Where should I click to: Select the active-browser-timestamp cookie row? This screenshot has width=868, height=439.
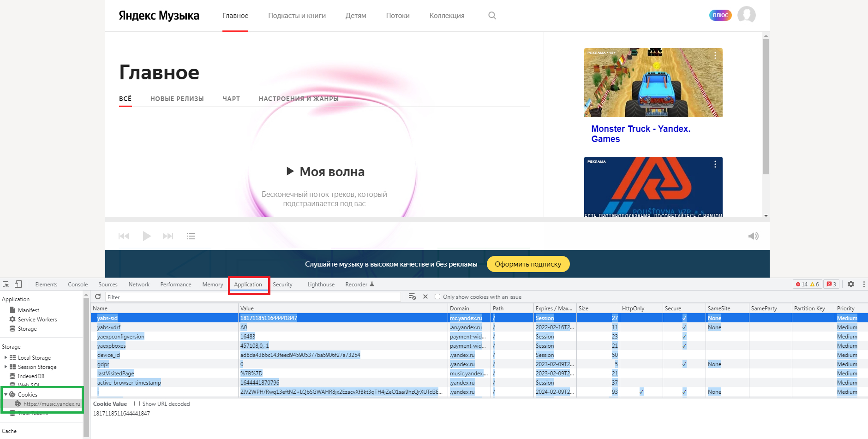(x=479, y=382)
